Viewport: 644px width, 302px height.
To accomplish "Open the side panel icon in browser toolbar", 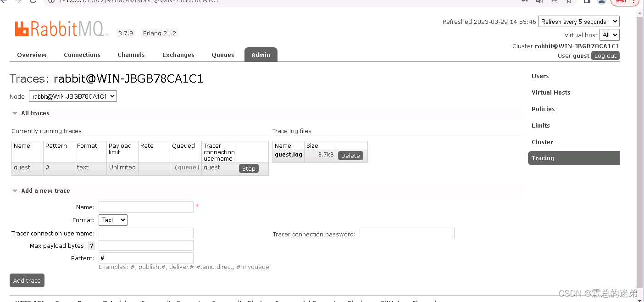I will [586, 2].
